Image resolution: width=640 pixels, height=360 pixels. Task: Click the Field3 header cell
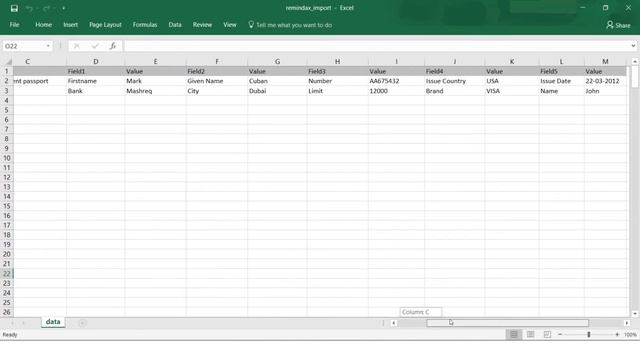pos(338,71)
